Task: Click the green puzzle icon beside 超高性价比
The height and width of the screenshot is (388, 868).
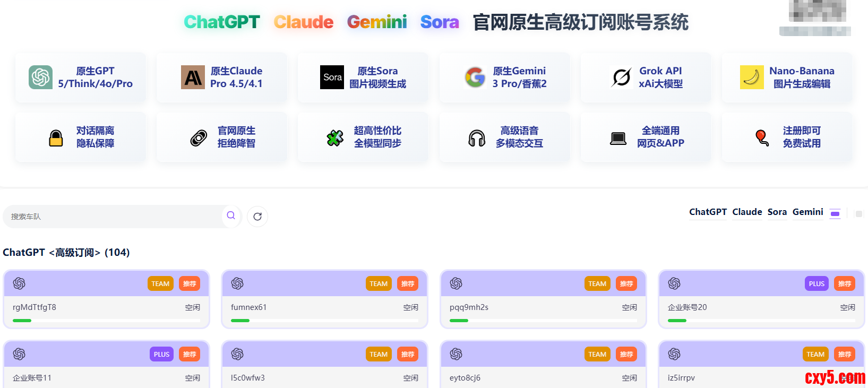Action: pyautogui.click(x=335, y=138)
